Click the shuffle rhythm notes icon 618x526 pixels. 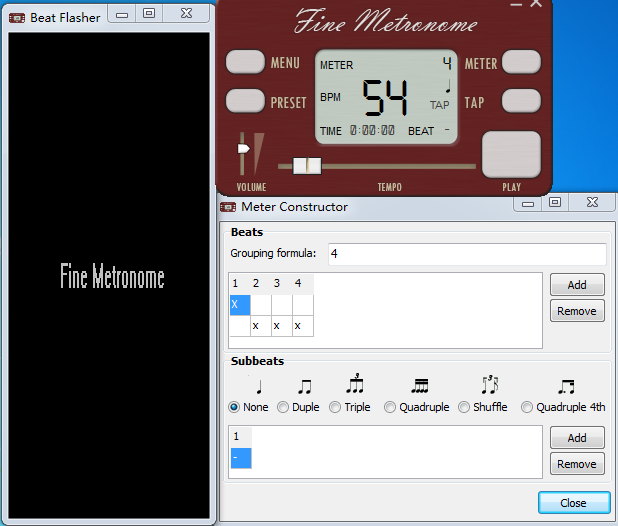coord(488,385)
